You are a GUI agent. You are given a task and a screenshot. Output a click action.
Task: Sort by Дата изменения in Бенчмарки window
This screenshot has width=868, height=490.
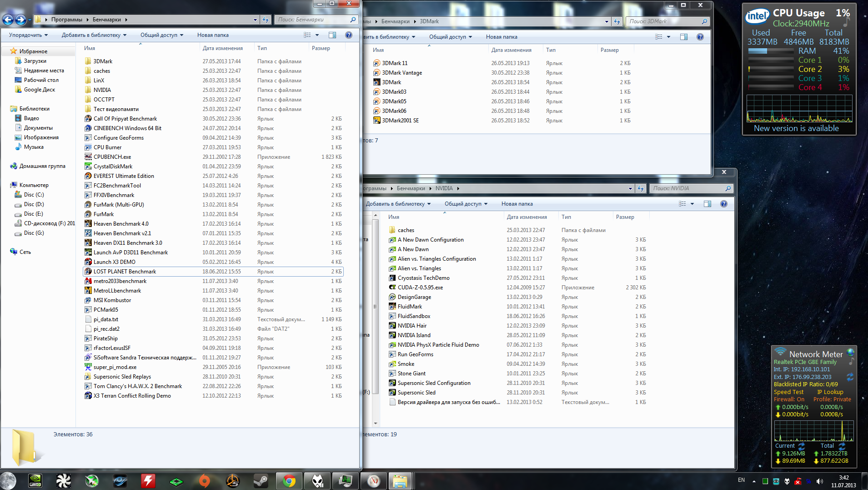tap(227, 48)
